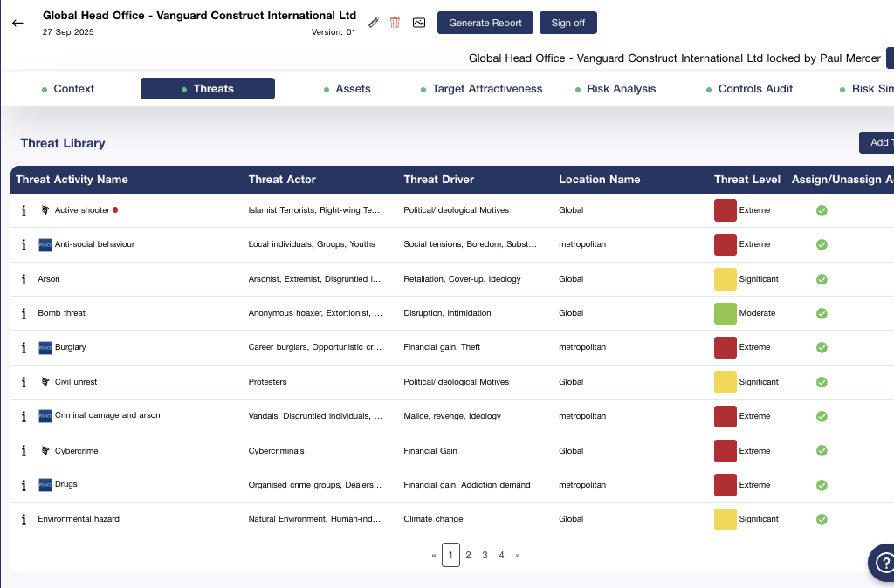Image resolution: width=894 pixels, height=588 pixels.
Task: Click info icon for Environmental hazard
Action: [x=24, y=519]
